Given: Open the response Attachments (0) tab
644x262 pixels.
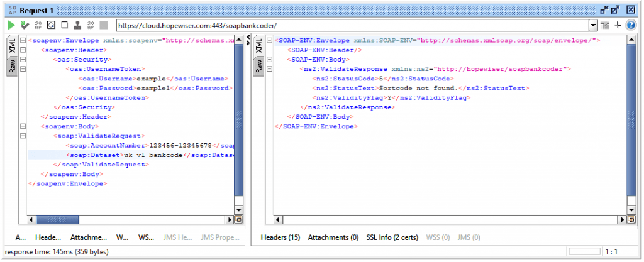Looking at the screenshot, I should click(x=333, y=237).
